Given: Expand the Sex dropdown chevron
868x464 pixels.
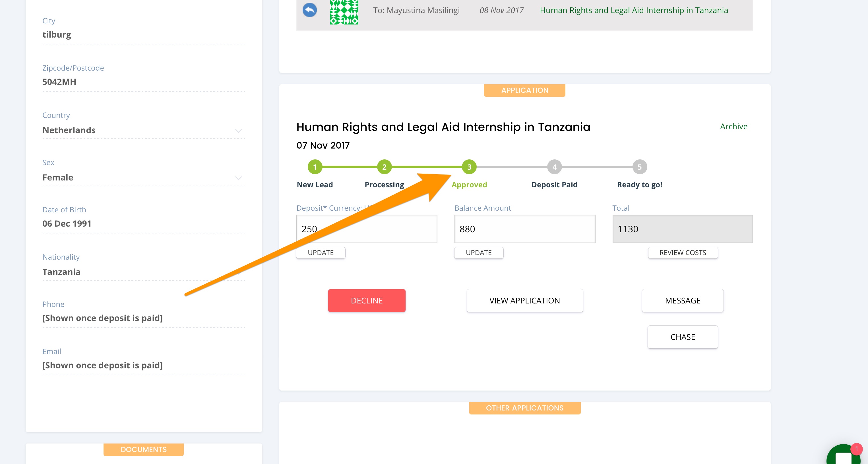Looking at the screenshot, I should [238, 178].
